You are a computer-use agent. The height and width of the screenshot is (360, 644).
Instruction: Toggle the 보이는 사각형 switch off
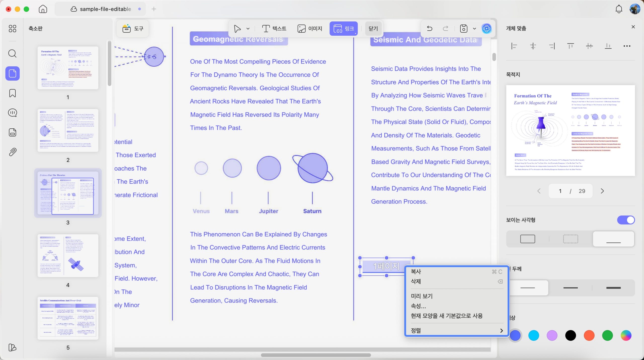click(x=626, y=220)
